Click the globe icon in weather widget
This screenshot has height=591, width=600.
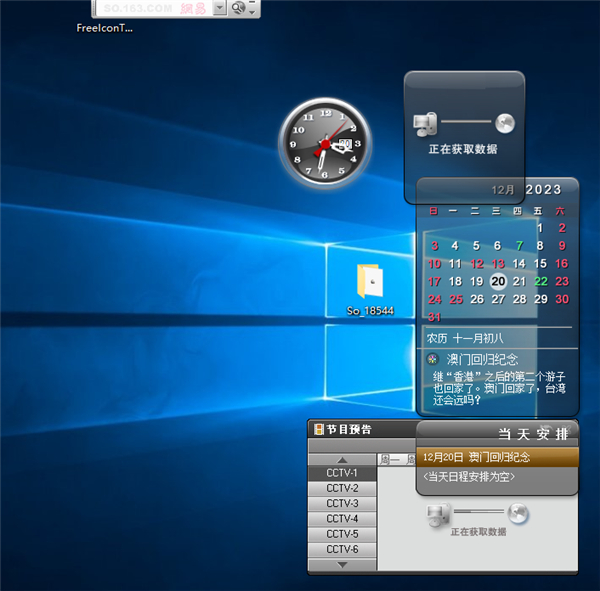tap(505, 124)
